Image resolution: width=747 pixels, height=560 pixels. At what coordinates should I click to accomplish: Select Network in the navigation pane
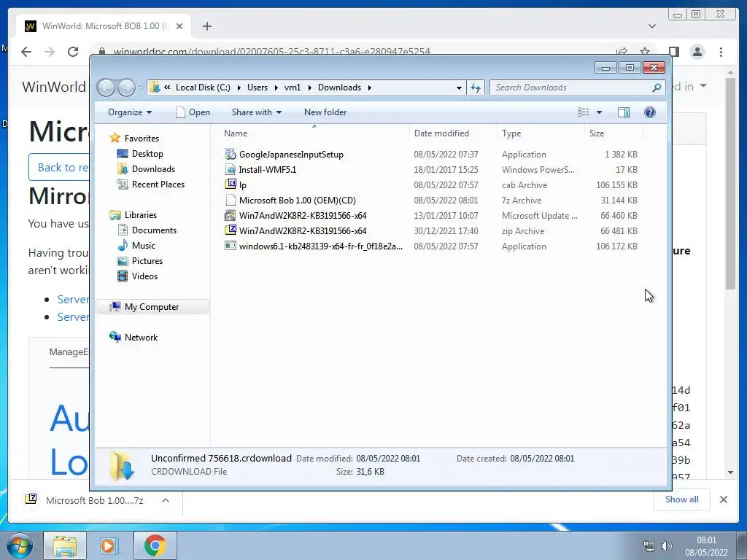coord(141,338)
